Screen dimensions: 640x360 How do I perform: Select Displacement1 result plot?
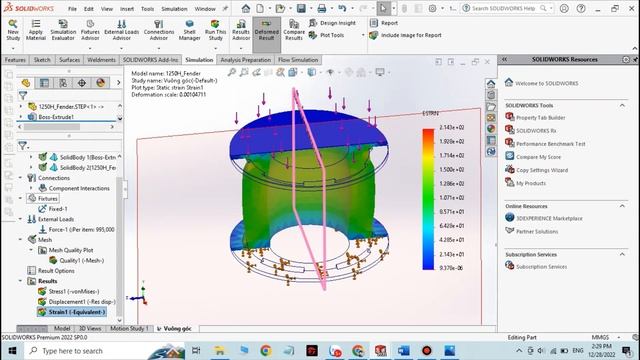[77, 302]
